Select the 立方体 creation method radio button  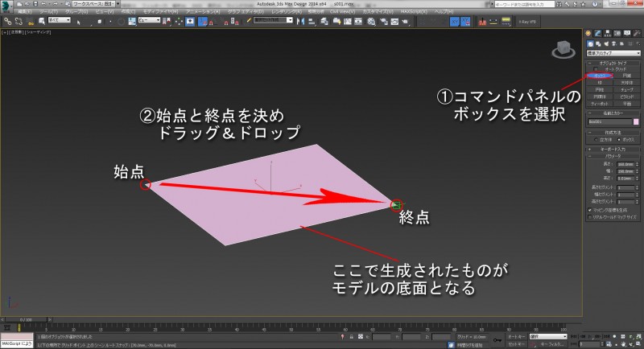(594, 139)
